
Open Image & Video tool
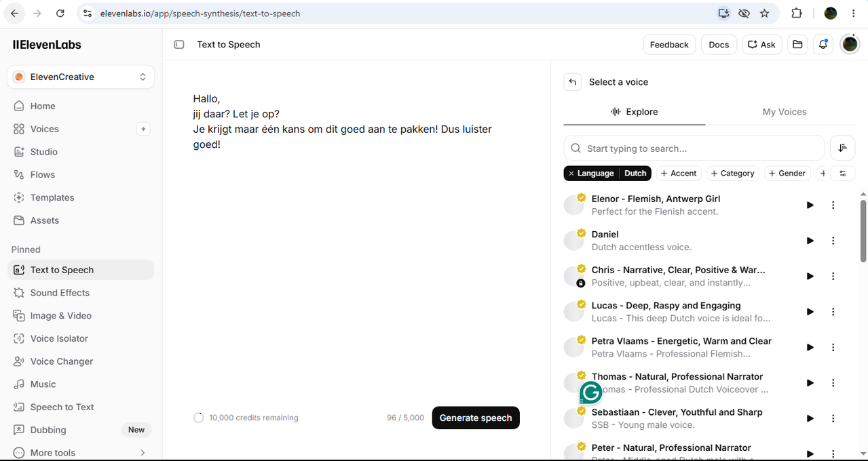[x=81, y=316]
